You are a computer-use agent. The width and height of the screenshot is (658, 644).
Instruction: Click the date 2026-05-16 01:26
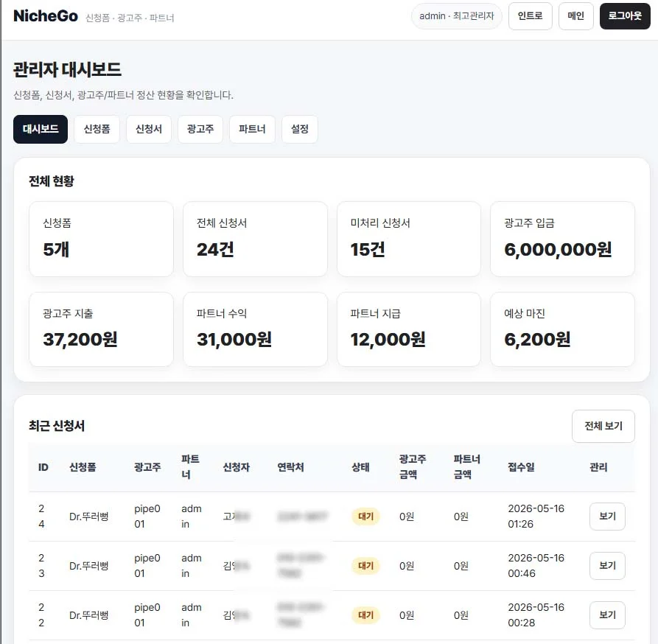tap(536, 517)
